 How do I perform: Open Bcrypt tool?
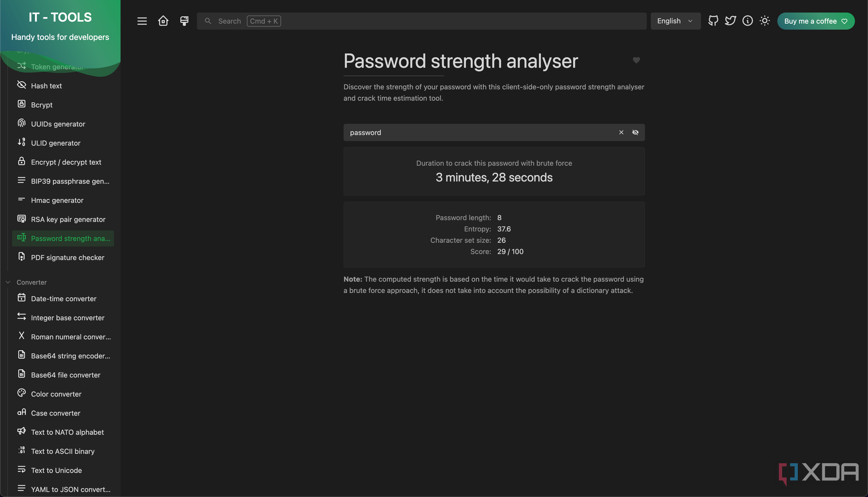point(63,105)
